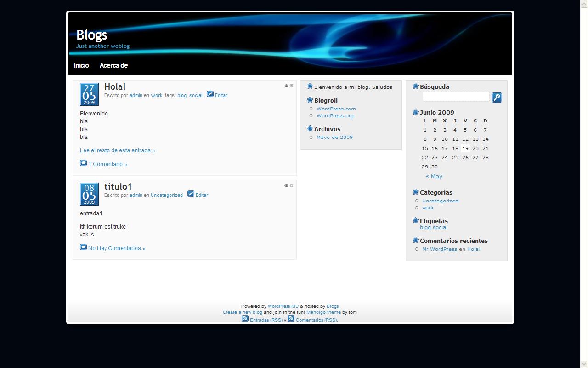The image size is (588, 368).
Task: Toggle the Categorías widget via its star icon
Action: tap(415, 192)
